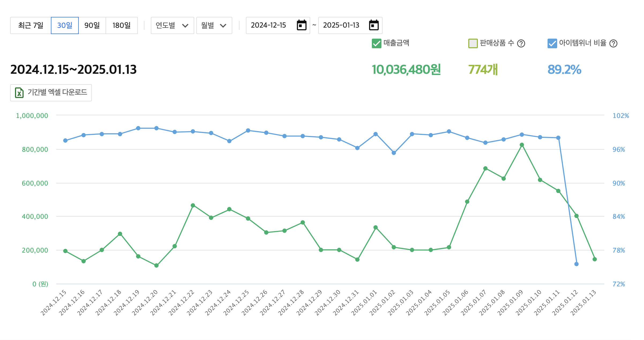The image size is (644, 340).
Task: Click help icon next to 아이템위너 비율
Action: tap(613, 43)
